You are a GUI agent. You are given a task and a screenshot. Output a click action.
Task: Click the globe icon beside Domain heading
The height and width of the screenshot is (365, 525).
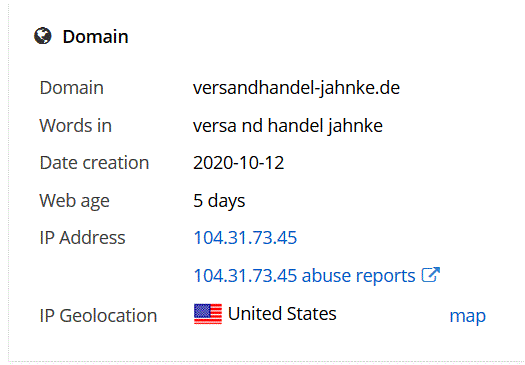point(43,36)
